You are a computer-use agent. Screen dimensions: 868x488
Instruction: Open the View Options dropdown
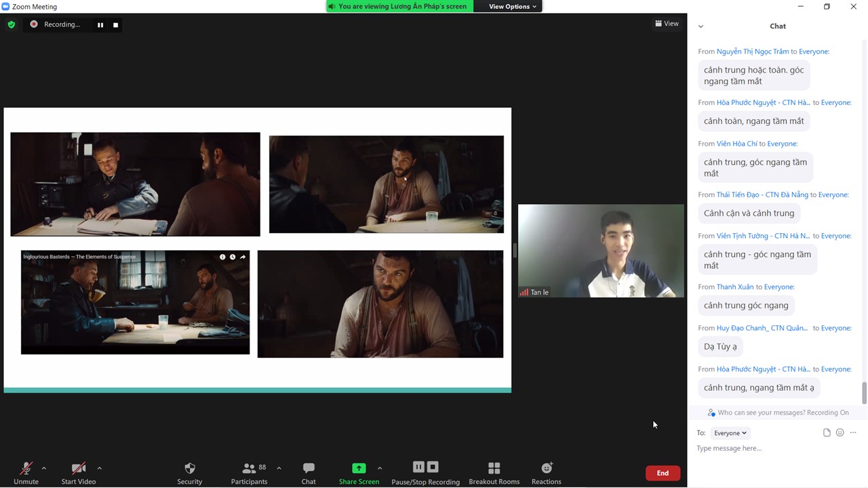pos(513,6)
